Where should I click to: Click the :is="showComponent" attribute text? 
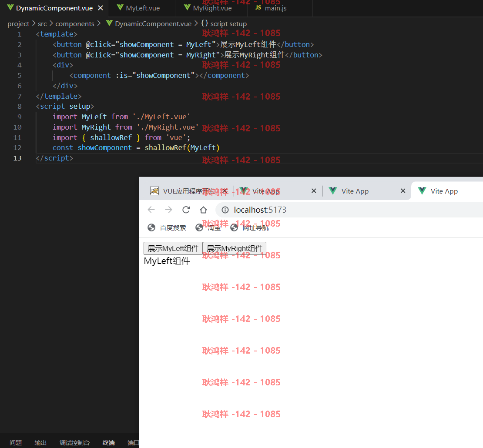click(155, 75)
